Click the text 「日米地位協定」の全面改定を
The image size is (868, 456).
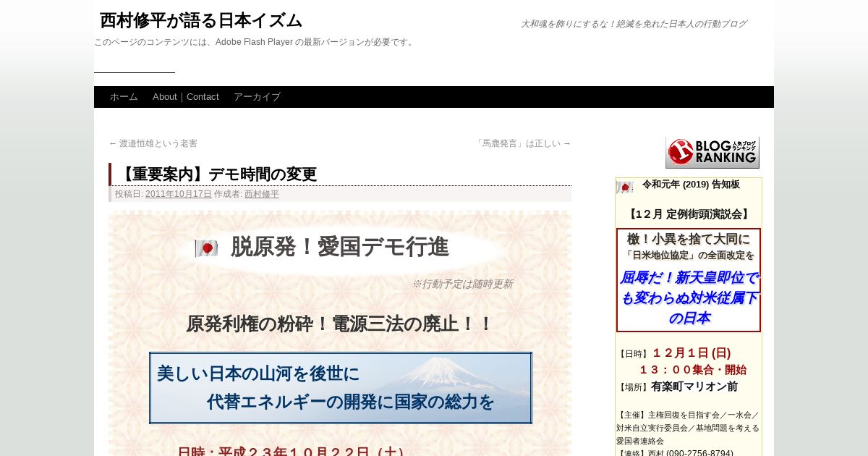tap(689, 256)
